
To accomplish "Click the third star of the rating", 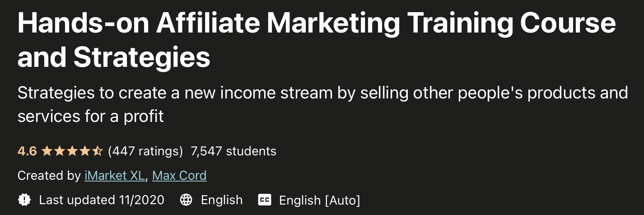I will [x=72, y=151].
